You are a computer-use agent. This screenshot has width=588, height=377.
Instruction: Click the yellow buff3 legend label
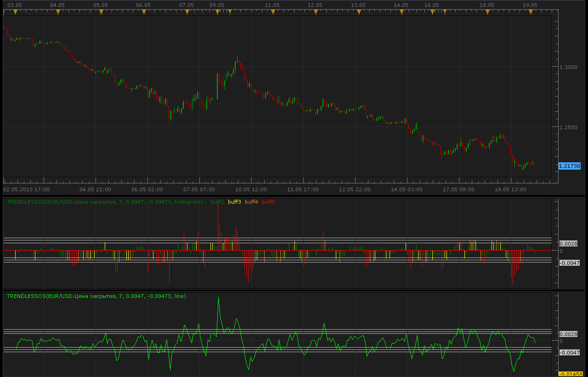coord(234,202)
